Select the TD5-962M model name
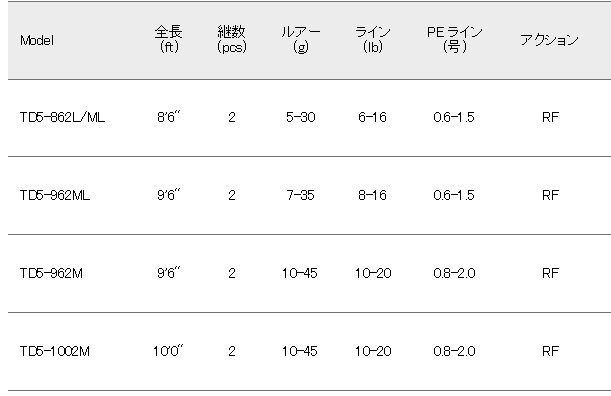This screenshot has height=396, width=611. click(x=51, y=273)
